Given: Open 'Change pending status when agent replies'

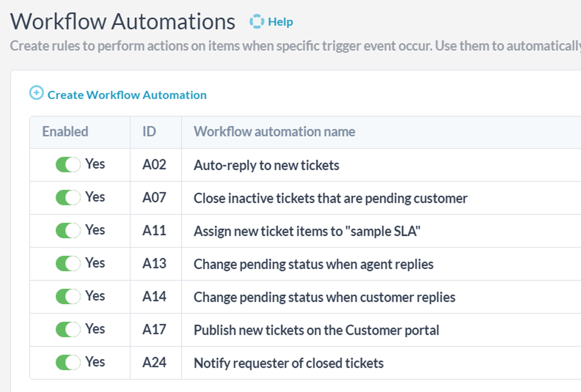Looking at the screenshot, I should (x=313, y=264).
